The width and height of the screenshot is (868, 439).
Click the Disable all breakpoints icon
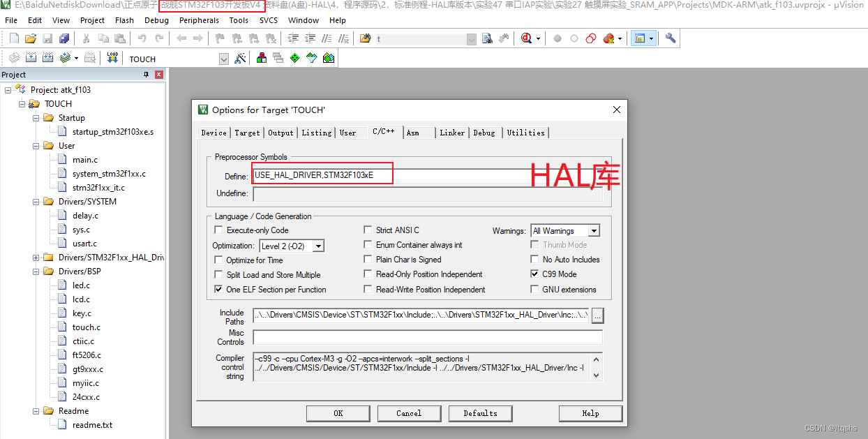[591, 38]
